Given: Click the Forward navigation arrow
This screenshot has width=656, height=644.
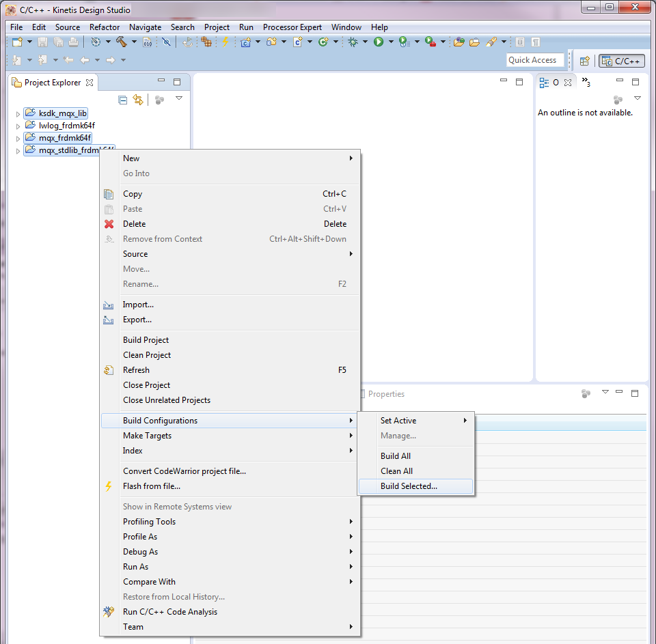Looking at the screenshot, I should click(x=111, y=60).
